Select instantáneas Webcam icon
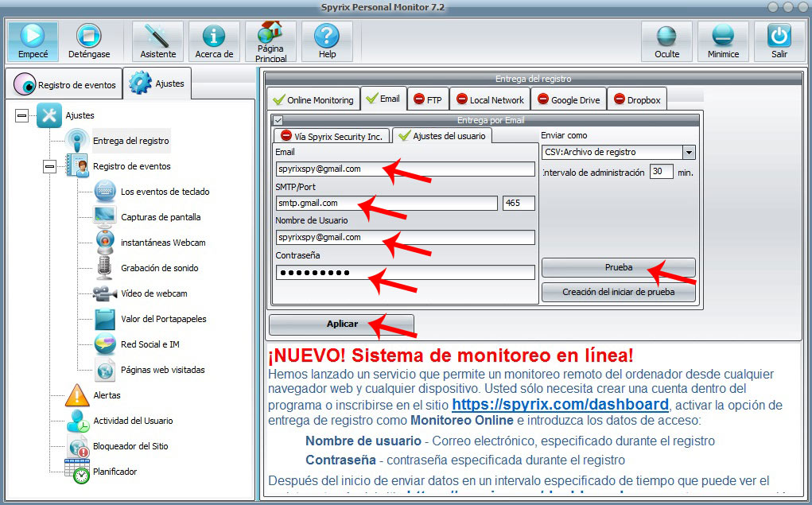This screenshot has height=505, width=812. [105, 242]
